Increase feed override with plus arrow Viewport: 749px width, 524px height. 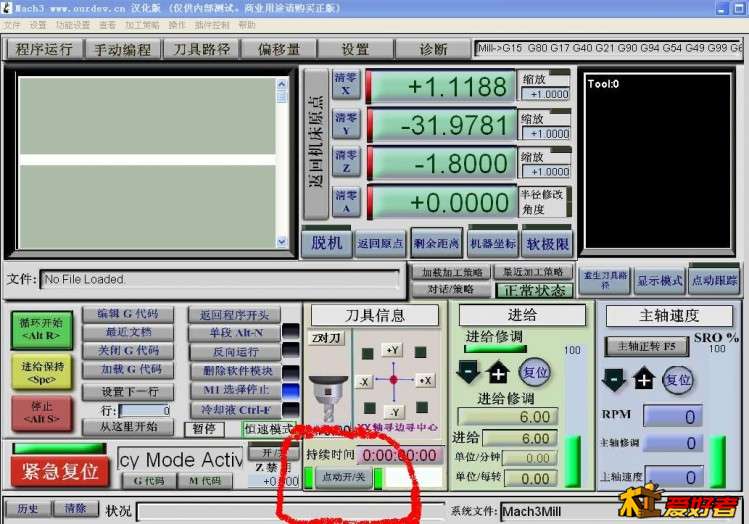pos(498,373)
